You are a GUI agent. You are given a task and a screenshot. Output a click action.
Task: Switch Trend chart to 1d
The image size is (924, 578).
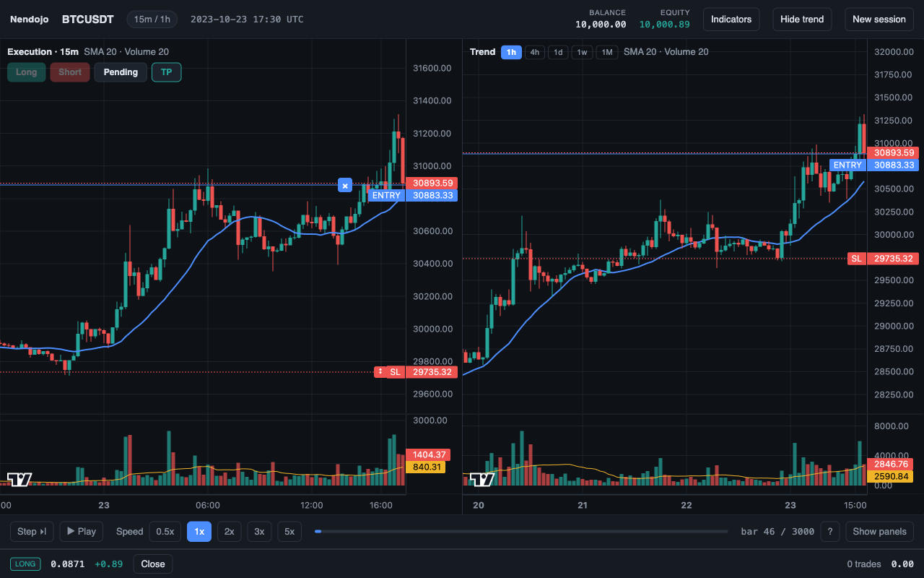coord(558,52)
